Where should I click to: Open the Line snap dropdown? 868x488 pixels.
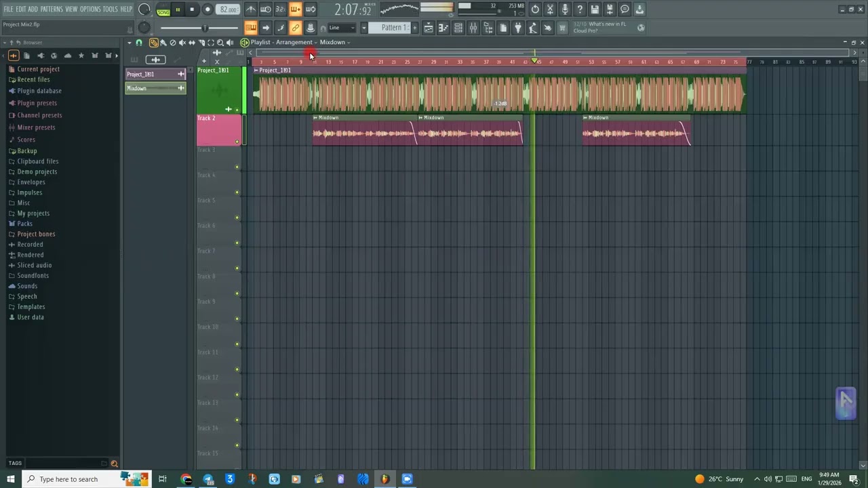[342, 28]
